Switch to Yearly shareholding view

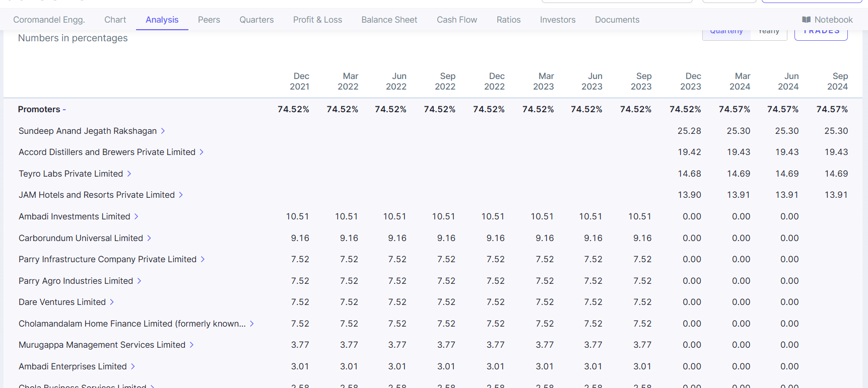pos(769,33)
